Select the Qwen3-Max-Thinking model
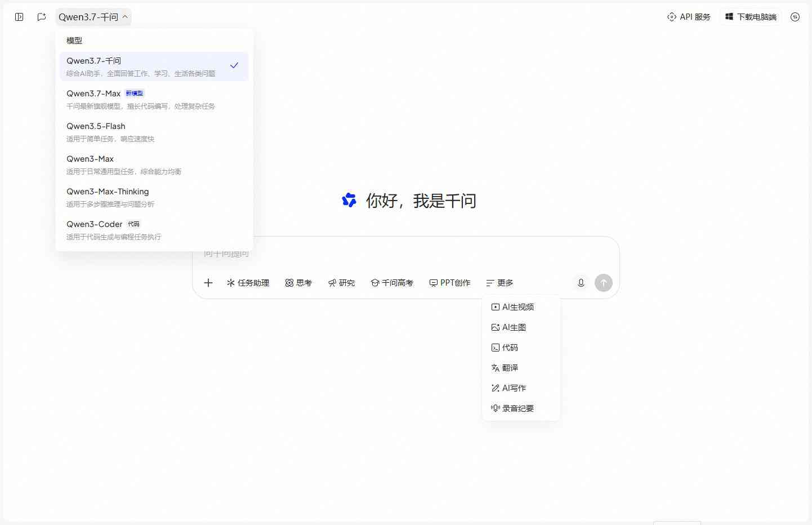The width and height of the screenshot is (812, 525). click(154, 197)
